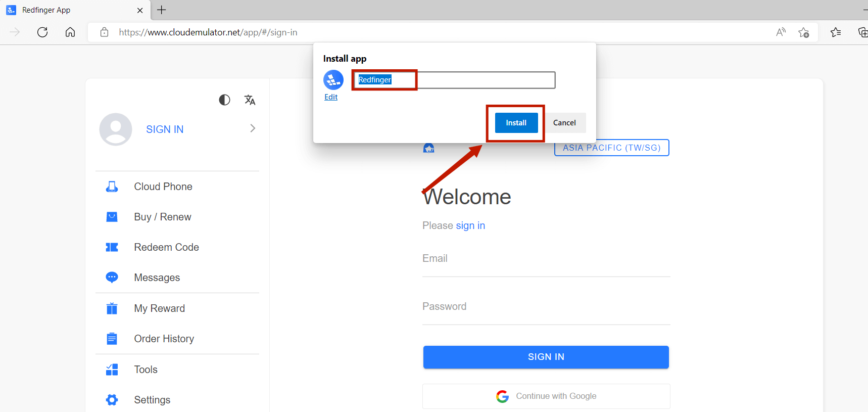Toggle dark mode contrast icon
Screen dimensions: 868x412
point(224,100)
